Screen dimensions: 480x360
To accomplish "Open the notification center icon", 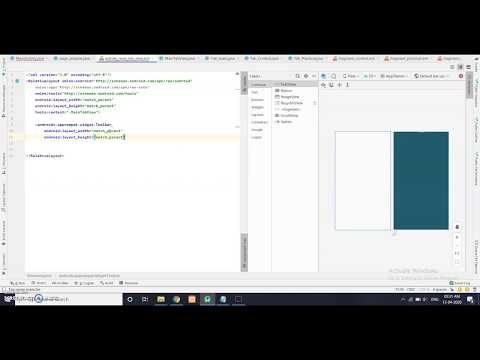I will [x=470, y=299].
